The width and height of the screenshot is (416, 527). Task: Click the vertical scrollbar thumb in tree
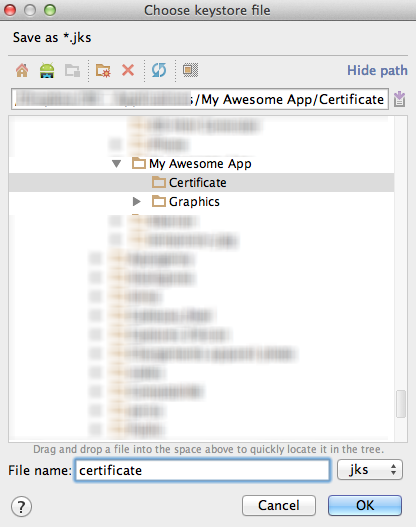[401, 404]
